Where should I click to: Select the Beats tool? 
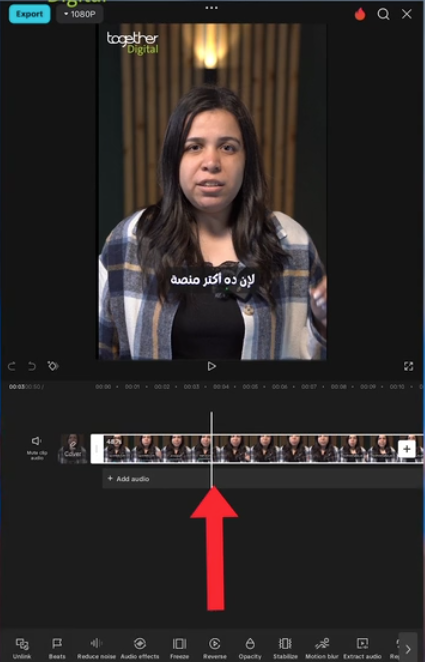click(x=57, y=648)
